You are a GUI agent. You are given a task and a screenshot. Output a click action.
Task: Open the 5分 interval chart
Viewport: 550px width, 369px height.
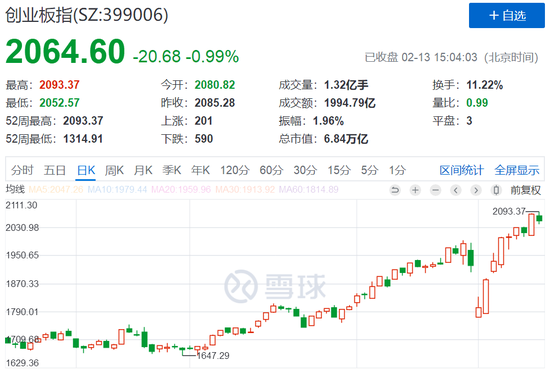click(x=370, y=170)
